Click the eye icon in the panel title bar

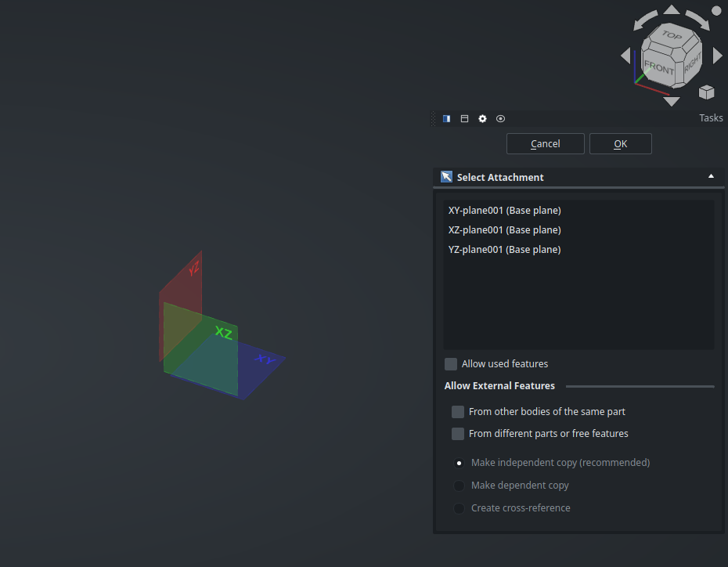pos(500,118)
